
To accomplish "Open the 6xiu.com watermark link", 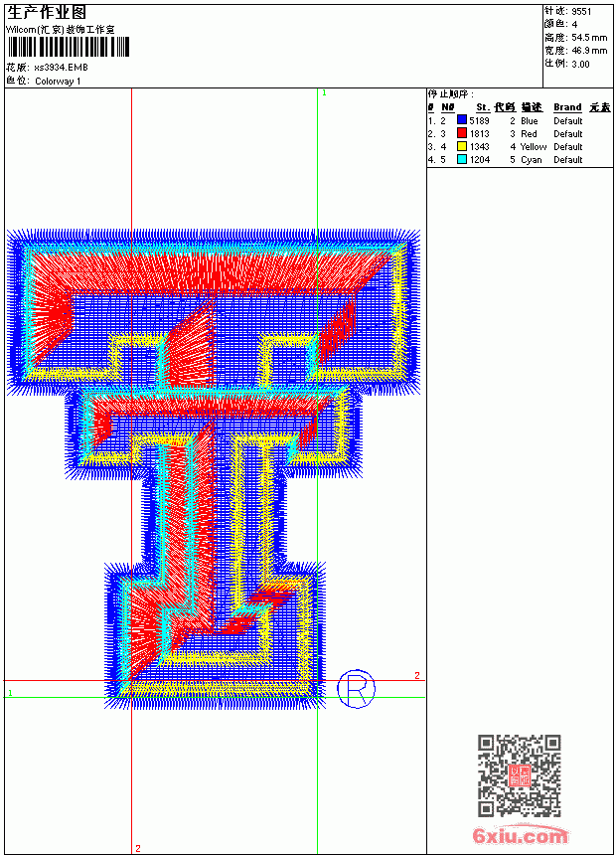I will pyautogui.click(x=520, y=835).
